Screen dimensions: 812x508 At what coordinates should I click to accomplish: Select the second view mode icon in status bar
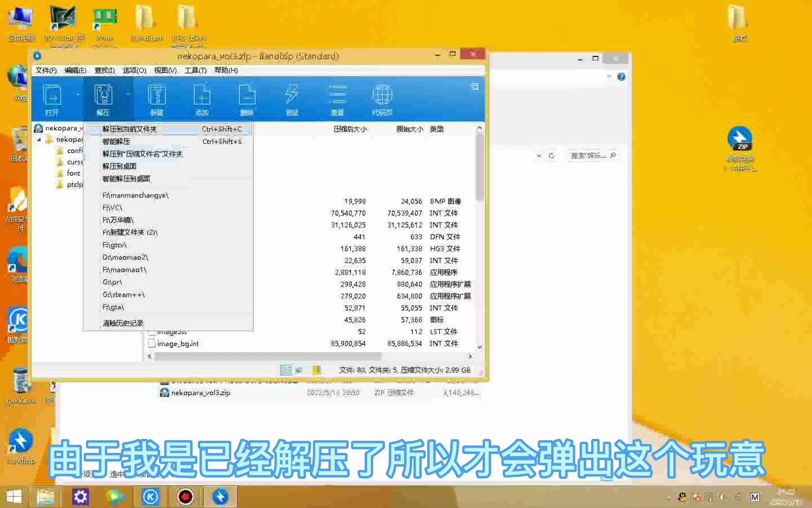coord(299,370)
